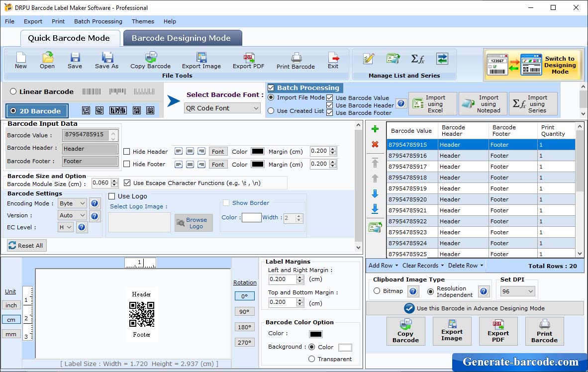This screenshot has height=372, width=588.
Task: Click Print Barcode in the File Tools toolbar
Action: pos(295,61)
